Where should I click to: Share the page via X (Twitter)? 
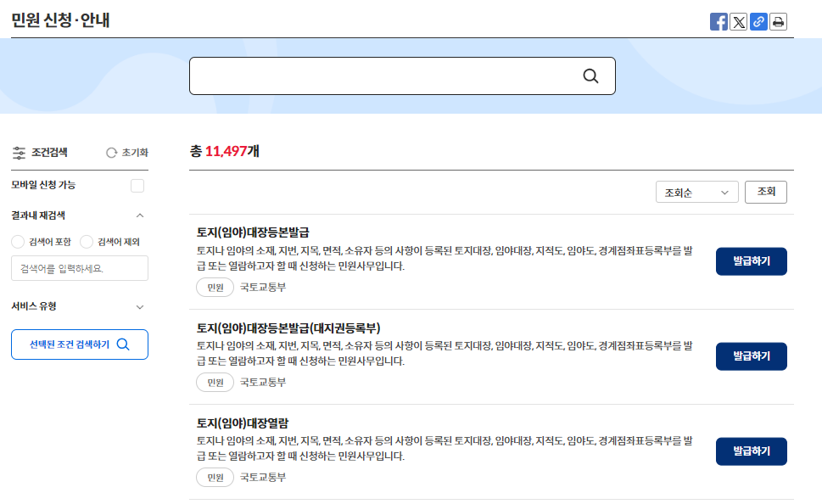738,21
